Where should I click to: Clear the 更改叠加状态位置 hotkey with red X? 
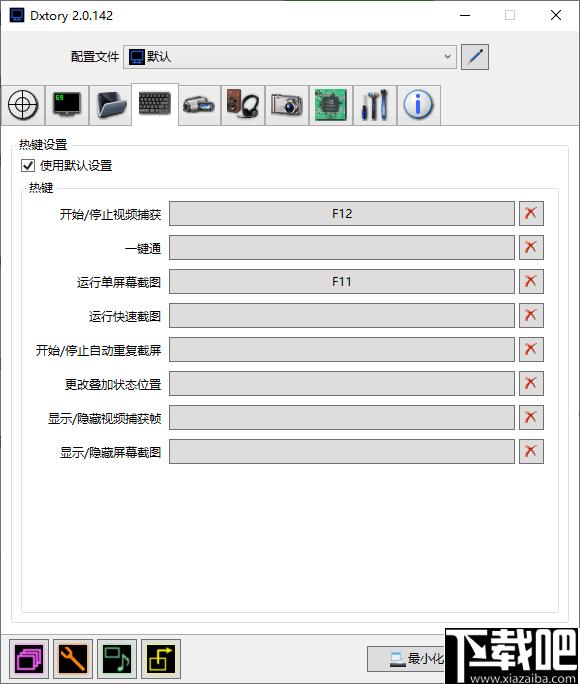(531, 383)
